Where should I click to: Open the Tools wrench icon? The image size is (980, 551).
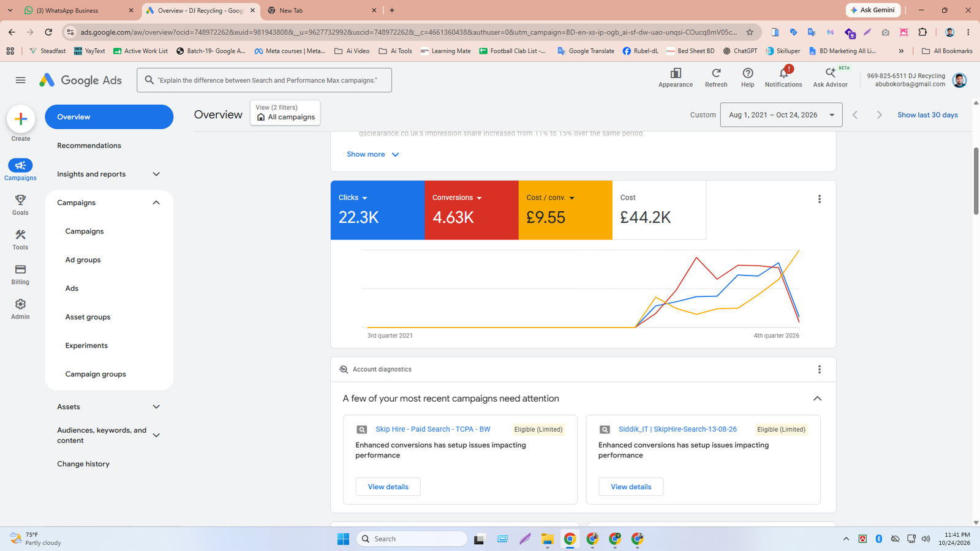[20, 235]
